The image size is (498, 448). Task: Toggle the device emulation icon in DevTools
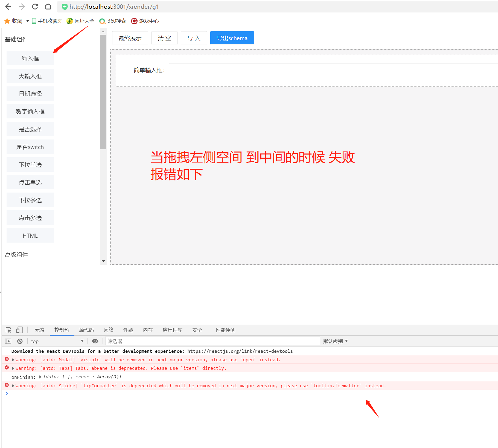(19, 330)
